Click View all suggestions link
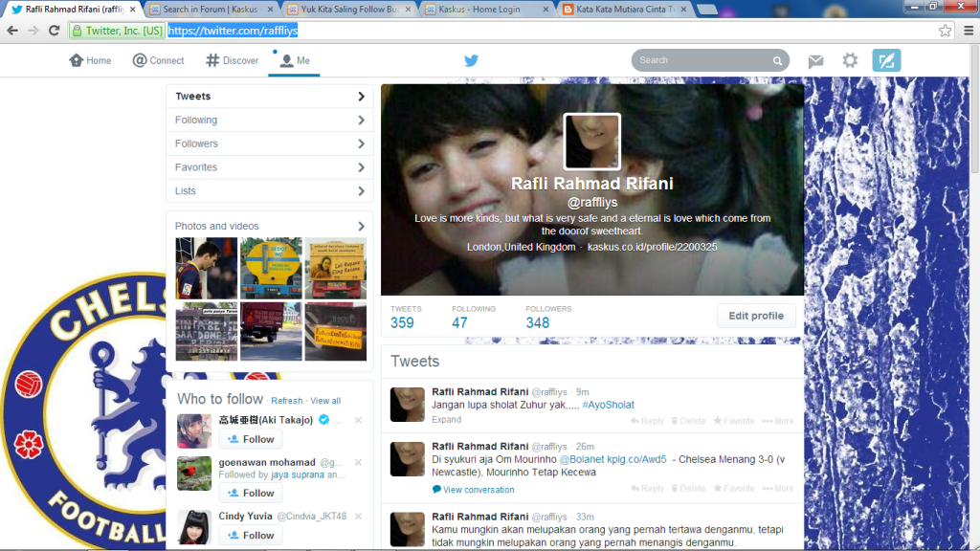The image size is (980, 551). pyautogui.click(x=325, y=401)
